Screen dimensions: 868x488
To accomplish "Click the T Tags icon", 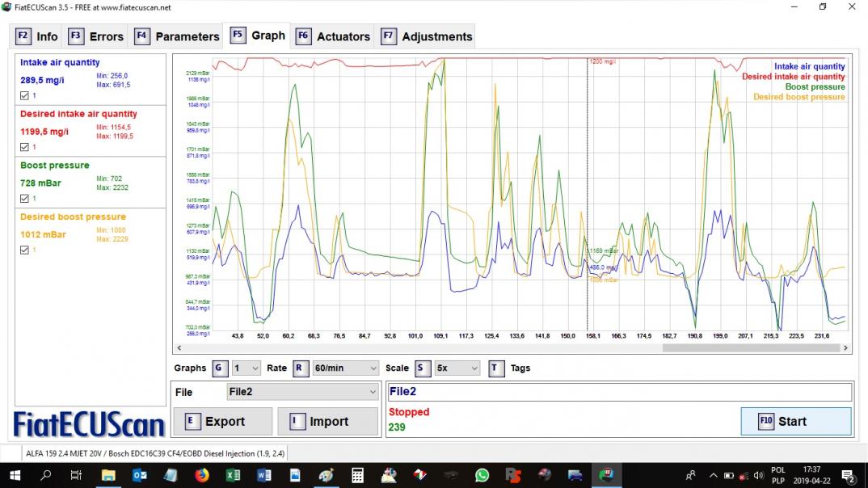I will point(496,368).
